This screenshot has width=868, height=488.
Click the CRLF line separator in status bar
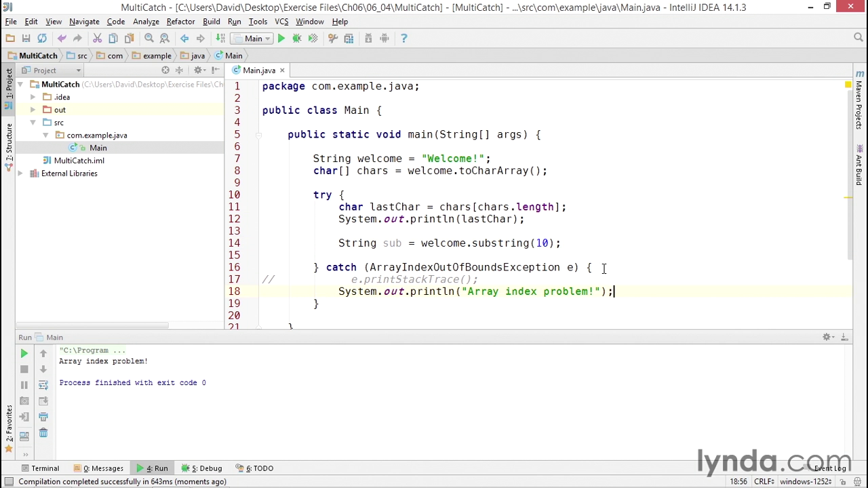click(x=764, y=482)
